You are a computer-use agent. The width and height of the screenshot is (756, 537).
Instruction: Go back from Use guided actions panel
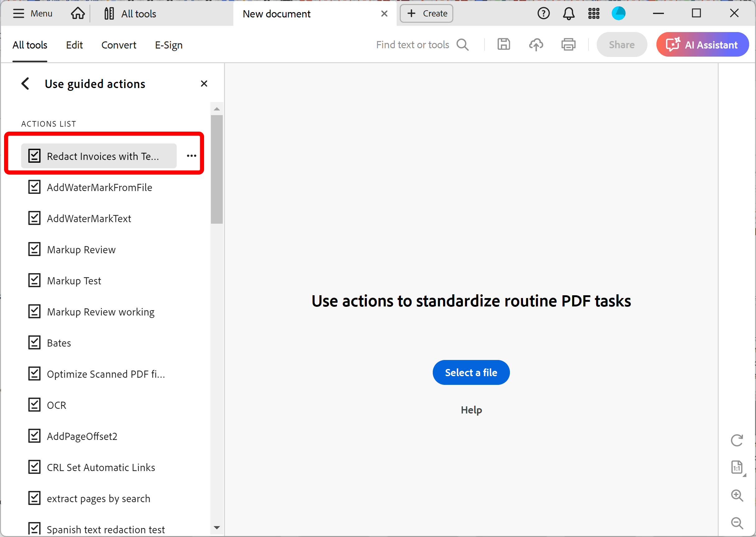click(x=26, y=84)
